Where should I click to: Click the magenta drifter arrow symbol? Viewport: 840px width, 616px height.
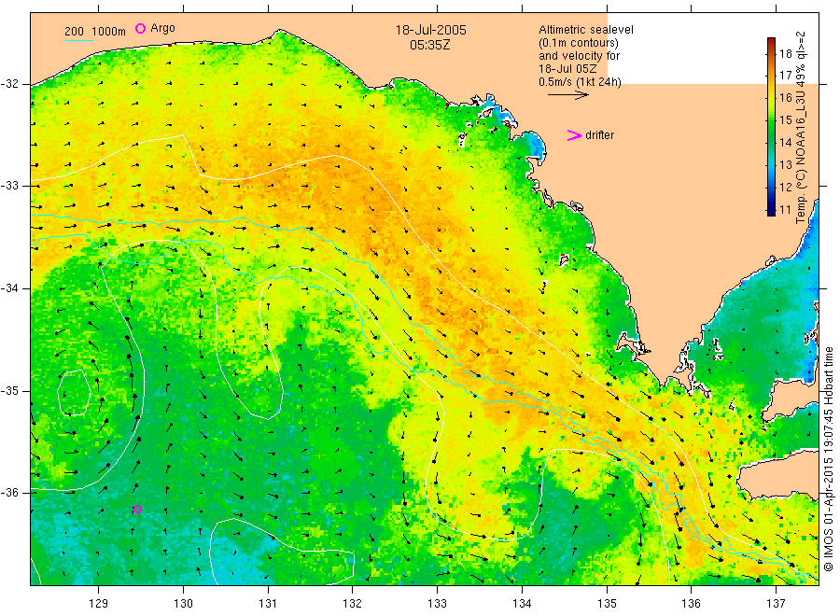pos(574,135)
